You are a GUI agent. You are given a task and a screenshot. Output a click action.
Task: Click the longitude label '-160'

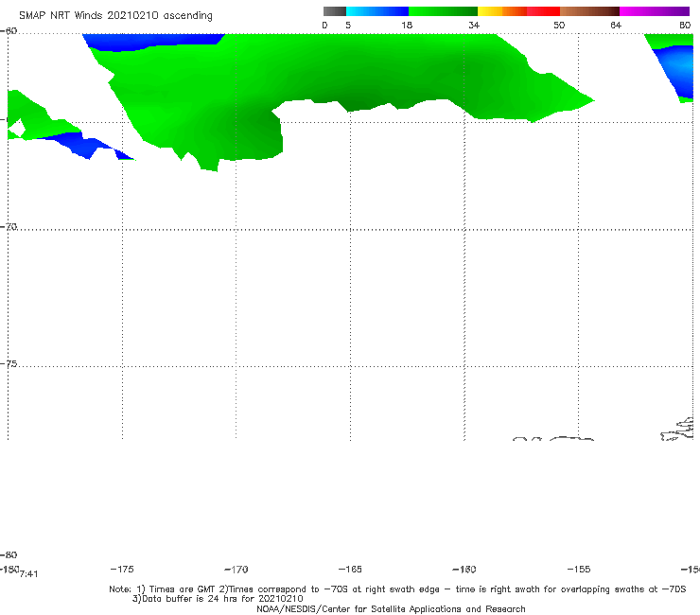point(464,570)
